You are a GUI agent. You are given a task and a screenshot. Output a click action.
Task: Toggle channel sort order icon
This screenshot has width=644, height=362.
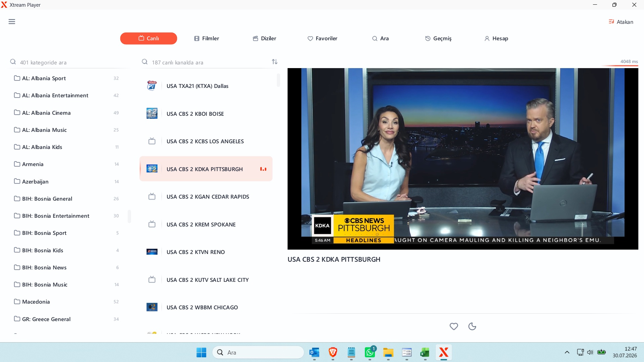coord(274,62)
